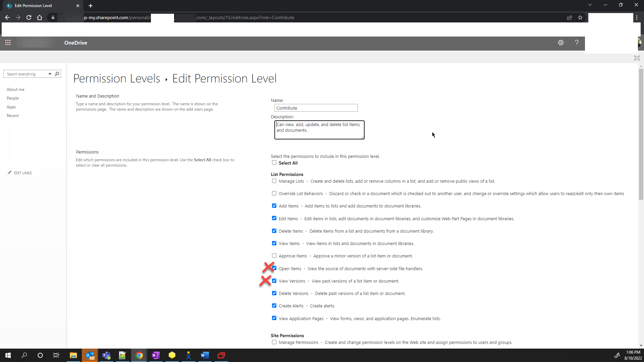Click the browser forward arrow

pyautogui.click(x=18, y=17)
